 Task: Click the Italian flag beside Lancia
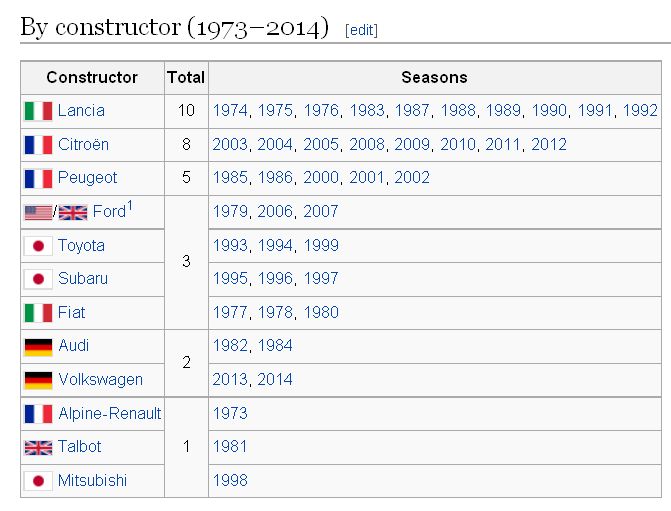click(x=38, y=111)
